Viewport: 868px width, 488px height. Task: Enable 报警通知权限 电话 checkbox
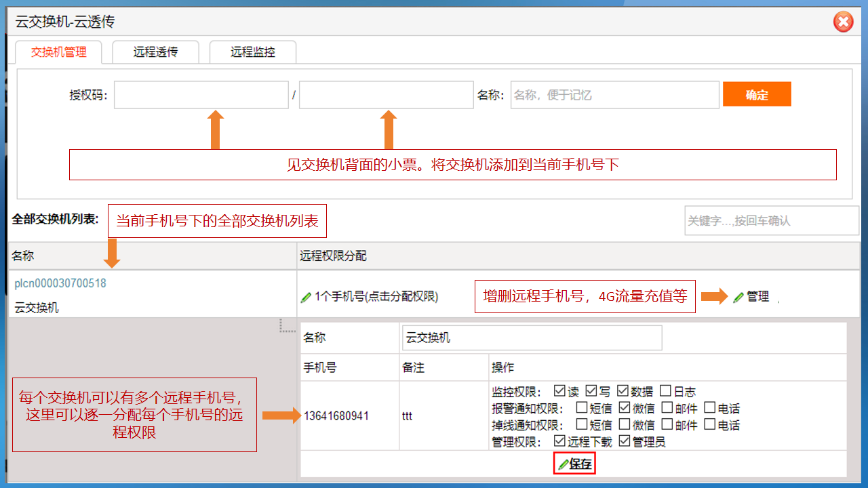(x=709, y=408)
